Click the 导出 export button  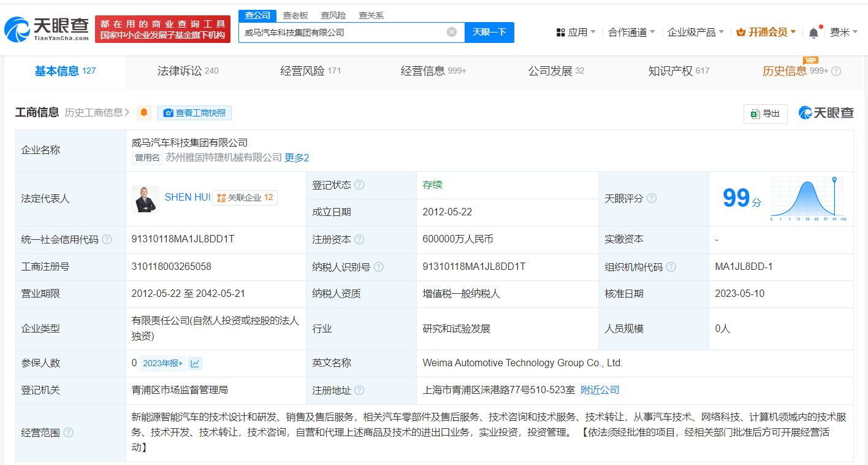tap(765, 113)
